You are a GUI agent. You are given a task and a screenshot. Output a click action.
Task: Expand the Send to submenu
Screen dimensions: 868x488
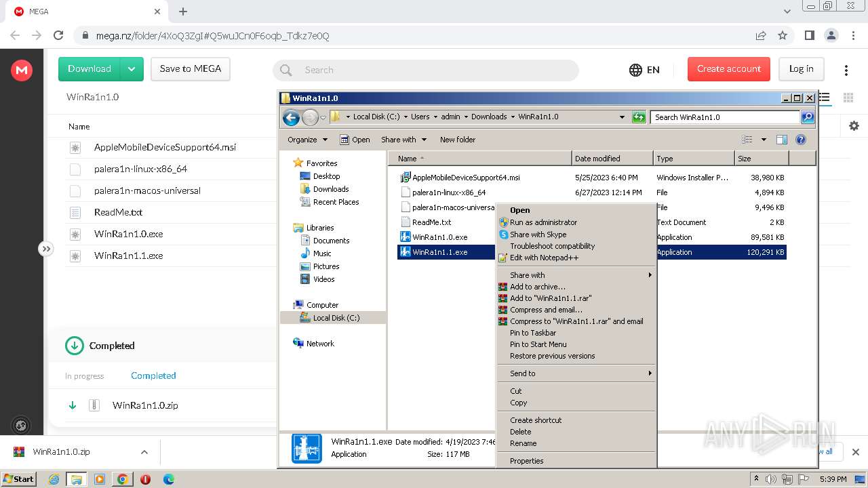click(x=576, y=373)
